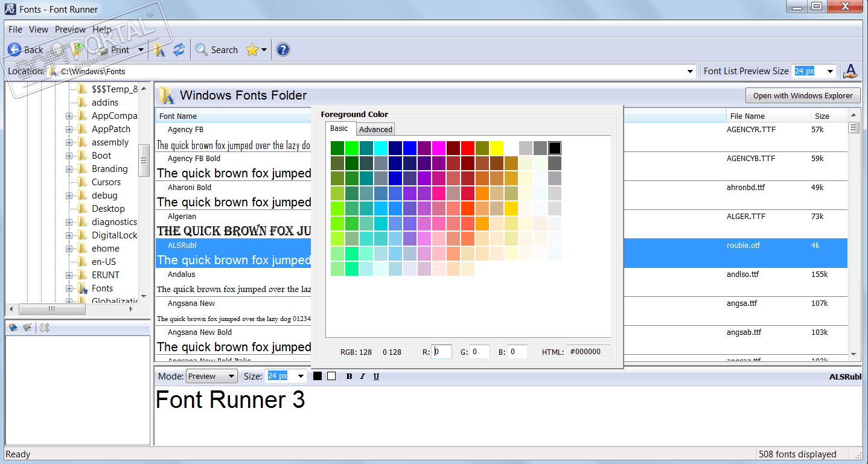Toggle underline for the preview text
Viewport: 868px width, 464px height.
pyautogui.click(x=376, y=377)
